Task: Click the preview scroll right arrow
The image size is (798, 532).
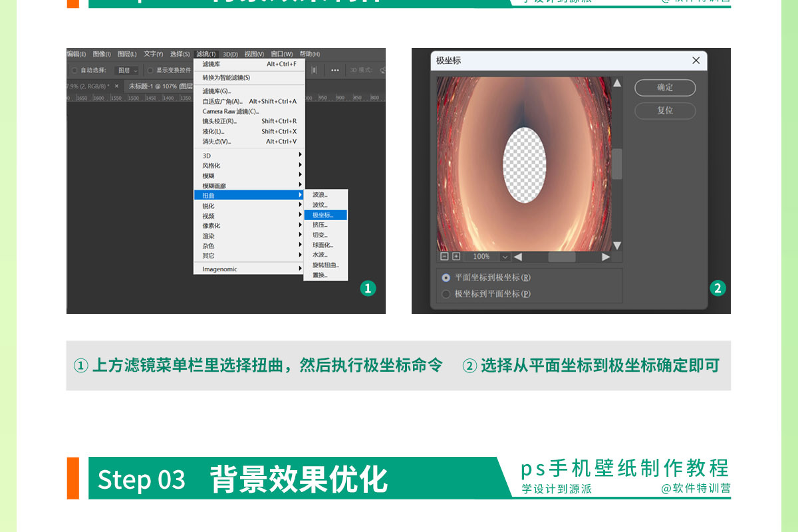Action: point(606,257)
